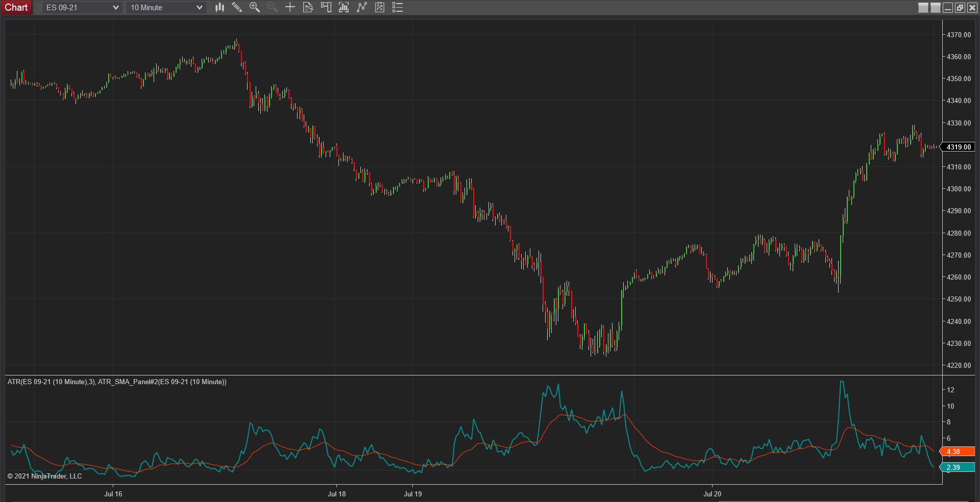Open the ES 09-21 instrument dropdown

[x=82, y=8]
